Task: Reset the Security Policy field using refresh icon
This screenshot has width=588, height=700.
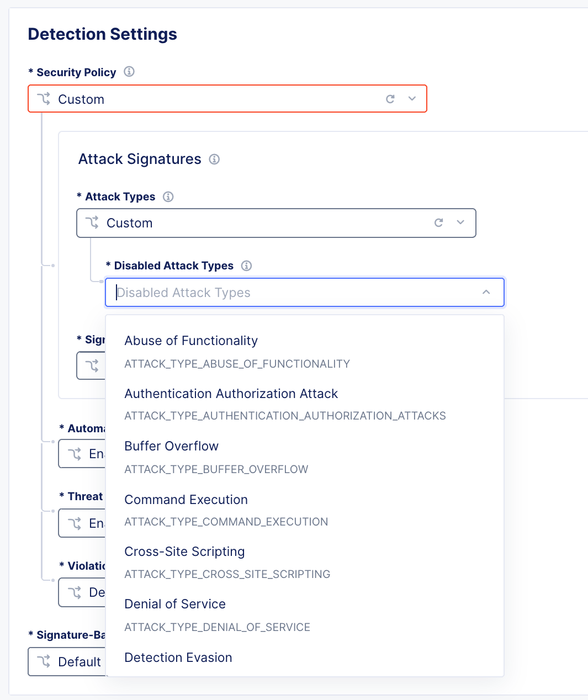Action: click(390, 99)
